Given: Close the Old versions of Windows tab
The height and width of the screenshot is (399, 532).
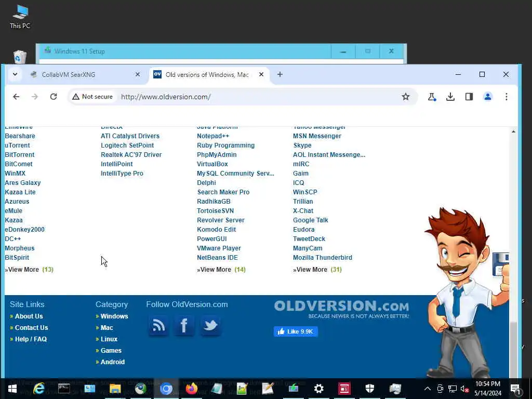Looking at the screenshot, I should (261, 74).
